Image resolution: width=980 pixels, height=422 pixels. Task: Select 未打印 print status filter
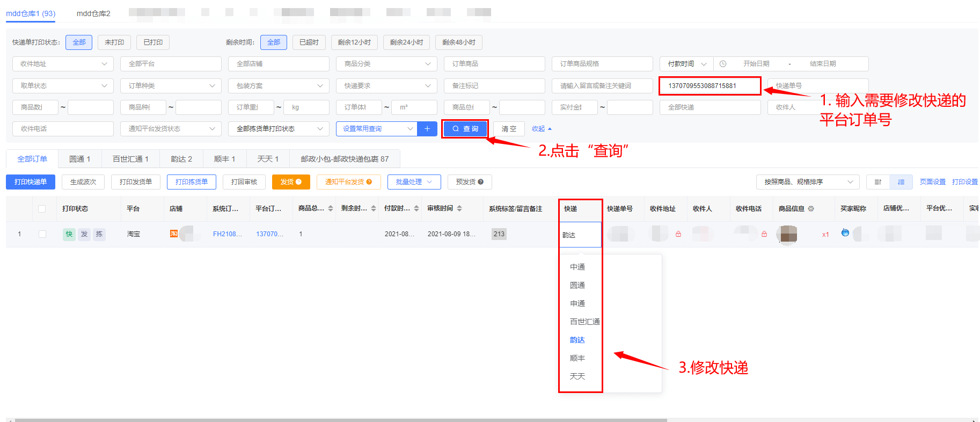click(114, 42)
